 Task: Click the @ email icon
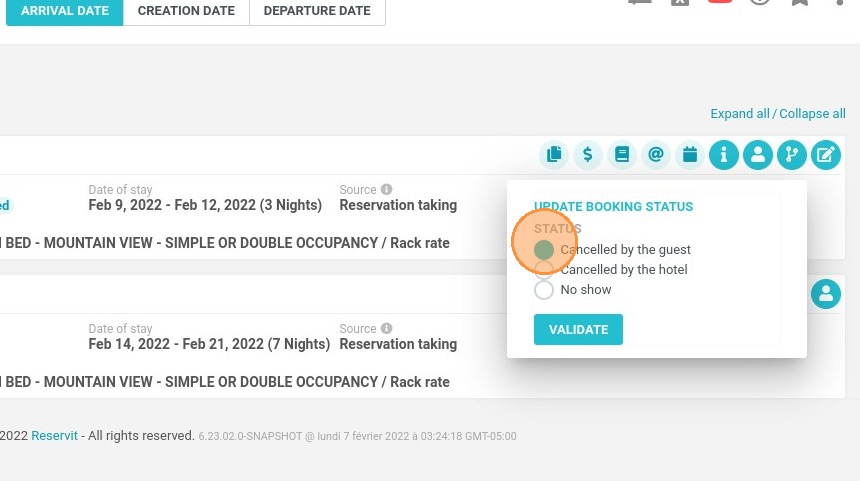point(656,155)
